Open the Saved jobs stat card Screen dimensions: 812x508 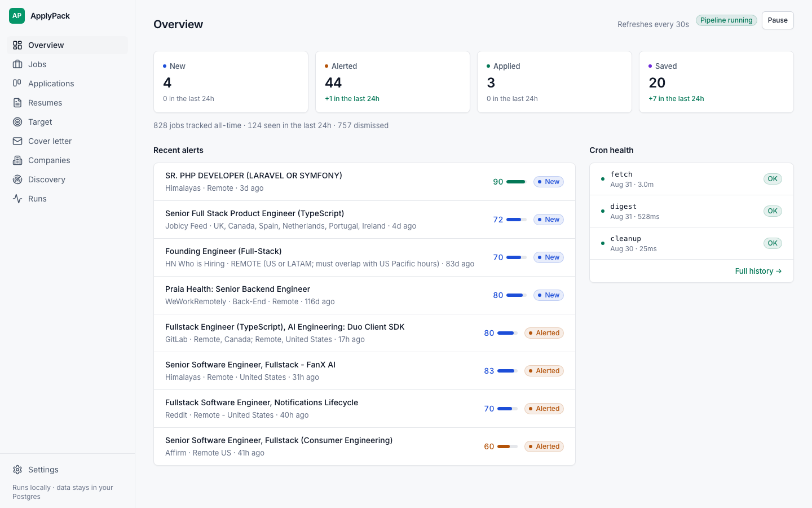tap(716, 82)
